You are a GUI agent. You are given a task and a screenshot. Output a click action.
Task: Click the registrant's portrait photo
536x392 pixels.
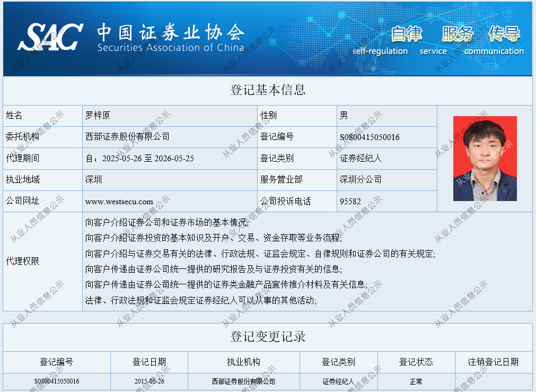click(x=485, y=158)
